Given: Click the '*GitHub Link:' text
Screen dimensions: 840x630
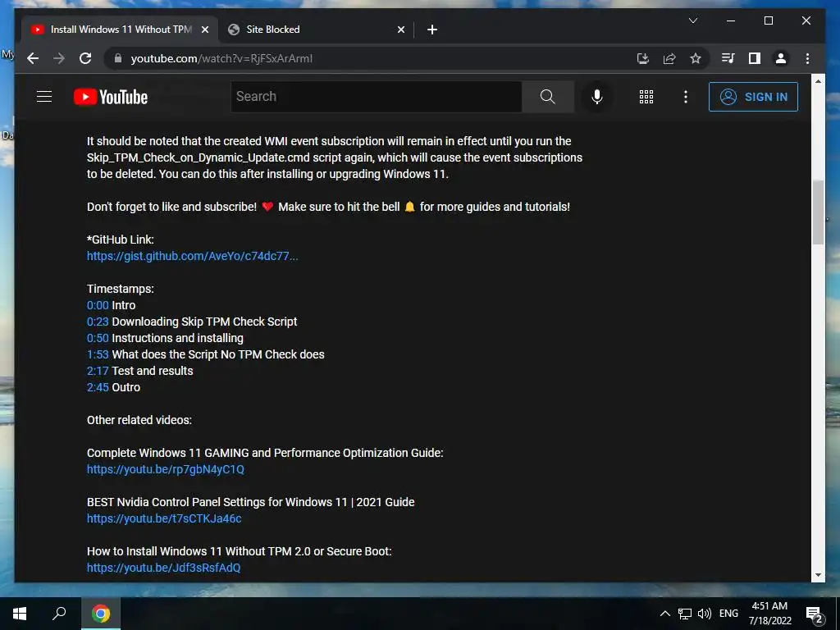Looking at the screenshot, I should [121, 240].
